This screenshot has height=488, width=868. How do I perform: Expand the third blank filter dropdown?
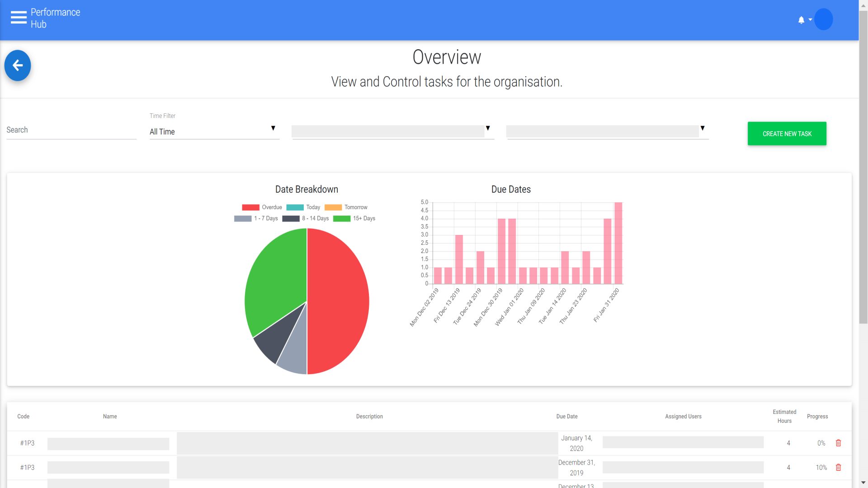[607, 131]
